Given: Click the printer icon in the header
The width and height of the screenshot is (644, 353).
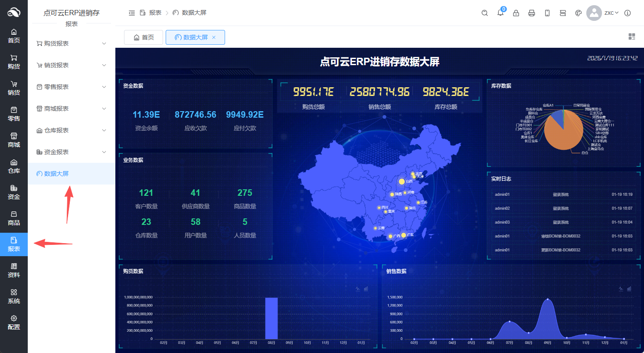Looking at the screenshot, I should [x=532, y=13].
